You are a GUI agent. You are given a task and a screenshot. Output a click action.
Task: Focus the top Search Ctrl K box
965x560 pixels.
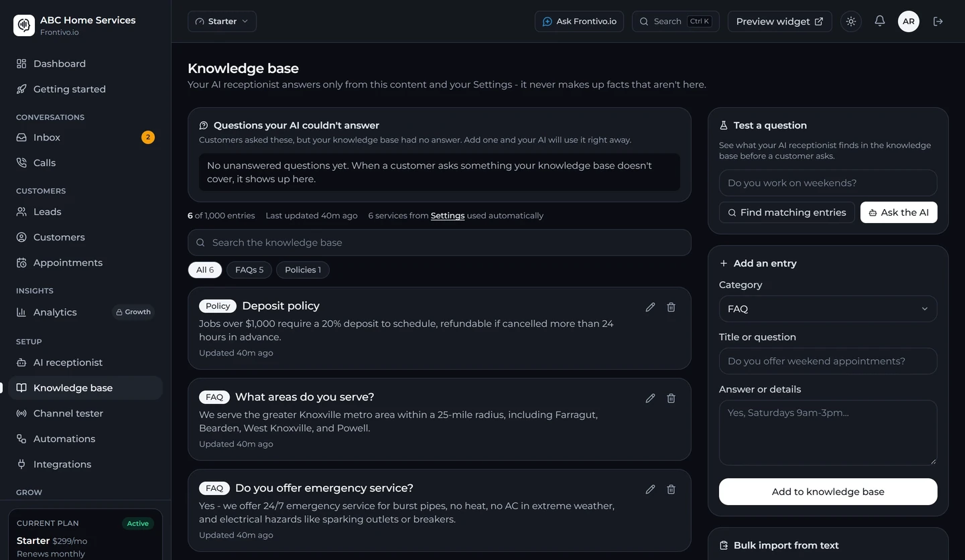point(675,21)
